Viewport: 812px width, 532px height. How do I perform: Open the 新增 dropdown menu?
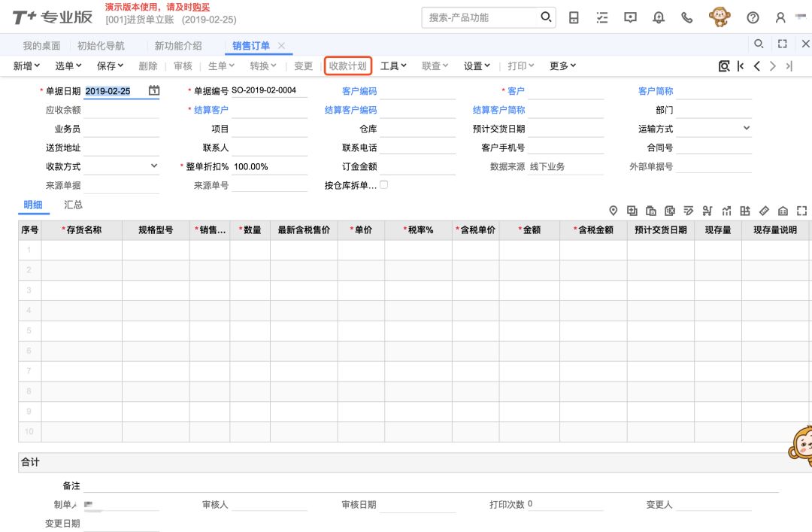(27, 66)
